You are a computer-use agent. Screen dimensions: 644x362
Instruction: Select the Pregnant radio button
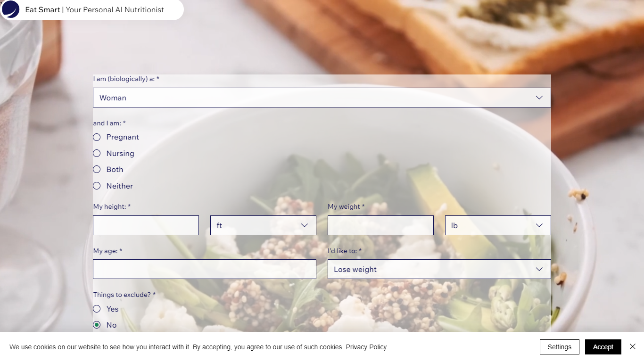coord(97,137)
